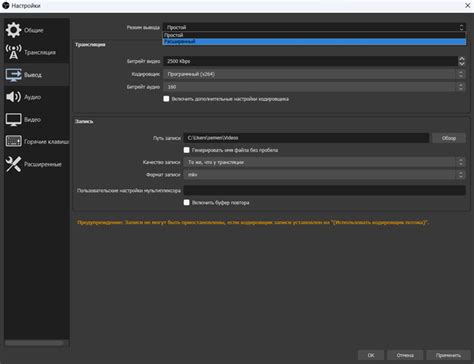Toggle generate file name without space

pos(186,150)
